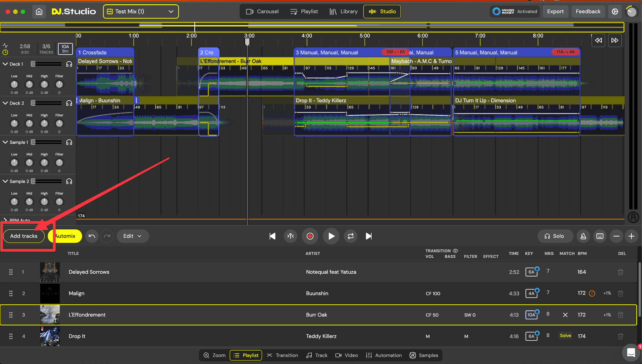Screen dimensions: 642x364
Task: Switch to the Carousel view
Action: click(x=262, y=12)
